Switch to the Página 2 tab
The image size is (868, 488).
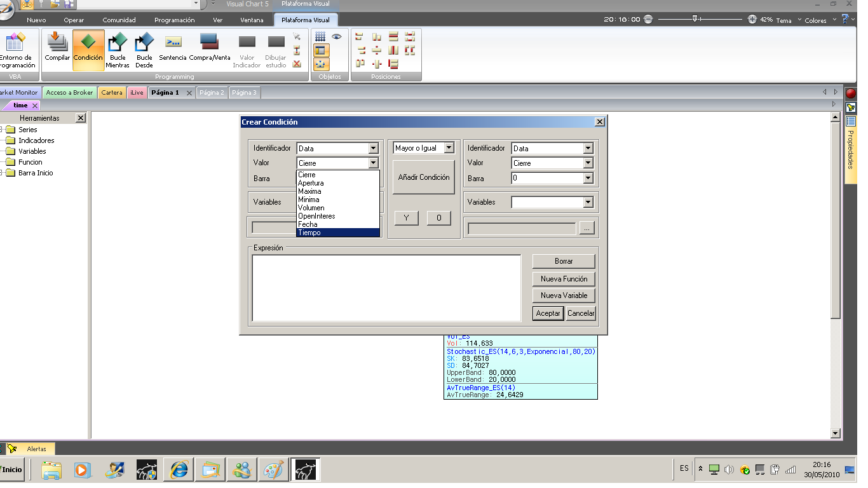tap(212, 93)
